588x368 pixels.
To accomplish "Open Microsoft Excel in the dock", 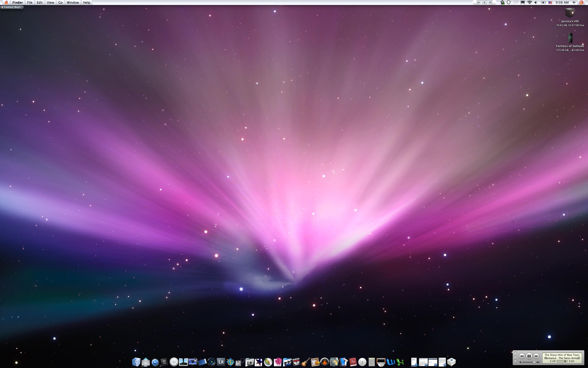I will point(400,362).
